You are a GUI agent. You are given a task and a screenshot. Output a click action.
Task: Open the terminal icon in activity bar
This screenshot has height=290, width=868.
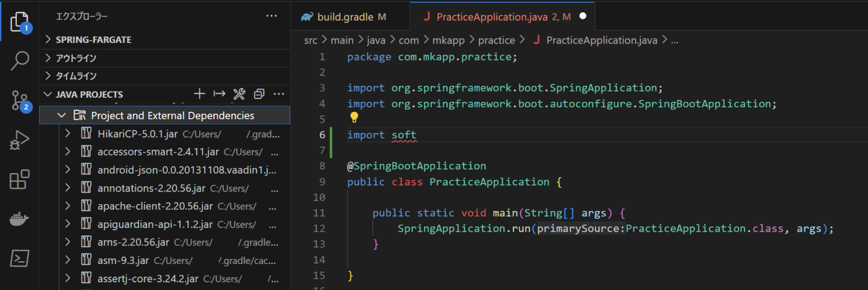tap(19, 258)
